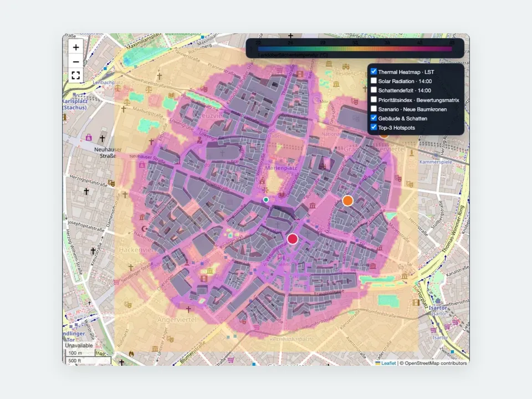Viewport: 532px width, 399px height.
Task: Zoom in with the plus button
Action: [x=76, y=47]
